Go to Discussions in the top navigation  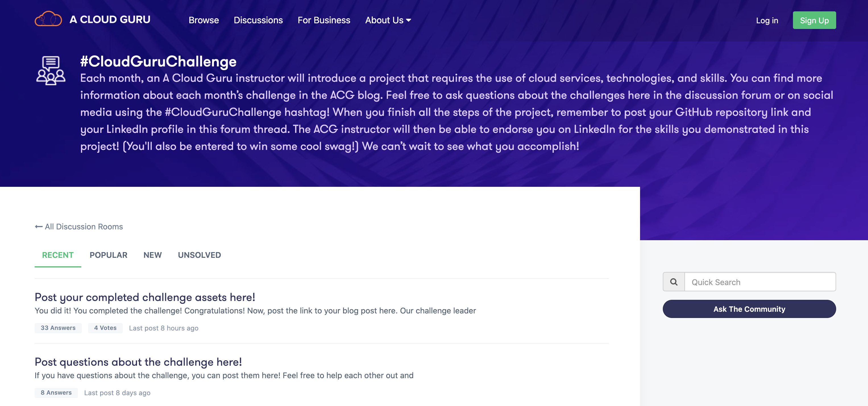258,20
